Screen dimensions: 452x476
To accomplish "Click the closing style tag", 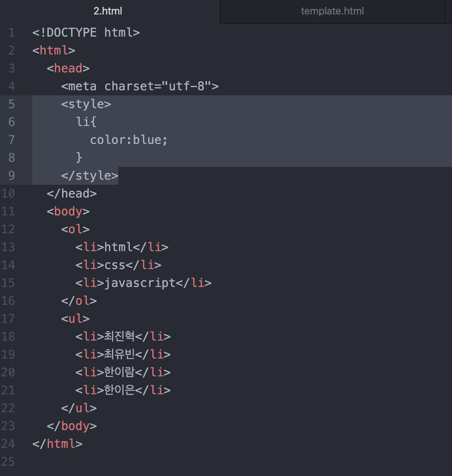I will [89, 175].
